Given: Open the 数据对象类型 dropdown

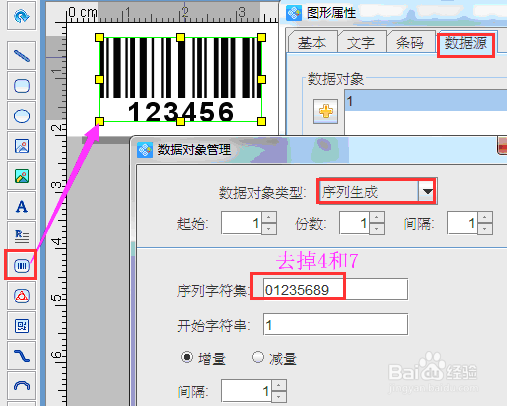Looking at the screenshot, I should (x=427, y=191).
